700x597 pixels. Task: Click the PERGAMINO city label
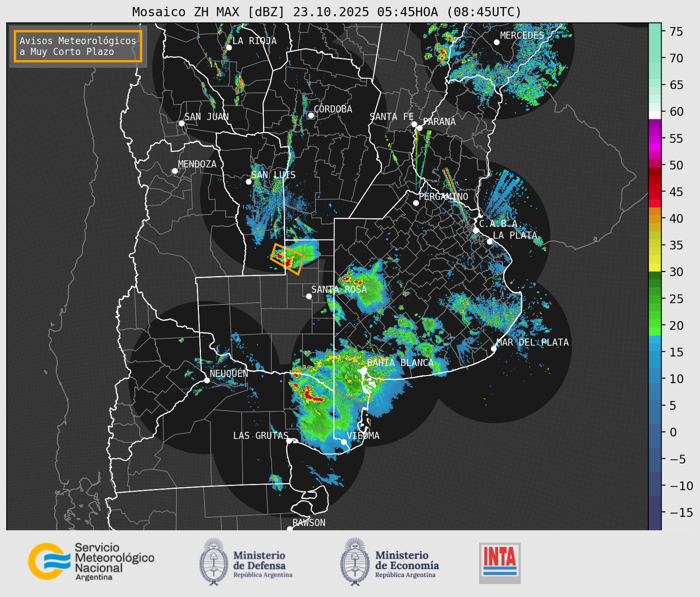click(x=444, y=196)
